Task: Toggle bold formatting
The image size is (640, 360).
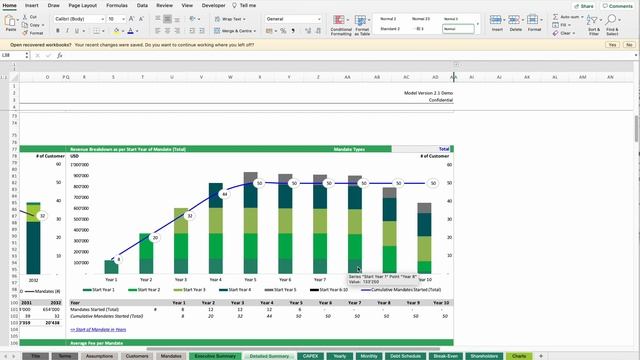Action: [x=58, y=31]
